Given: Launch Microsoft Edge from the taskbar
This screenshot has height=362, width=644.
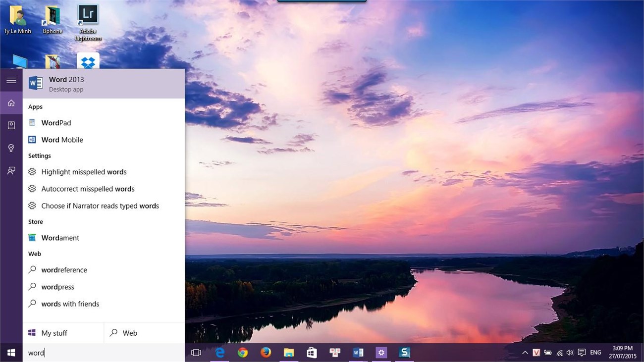Looking at the screenshot, I should pos(219,353).
